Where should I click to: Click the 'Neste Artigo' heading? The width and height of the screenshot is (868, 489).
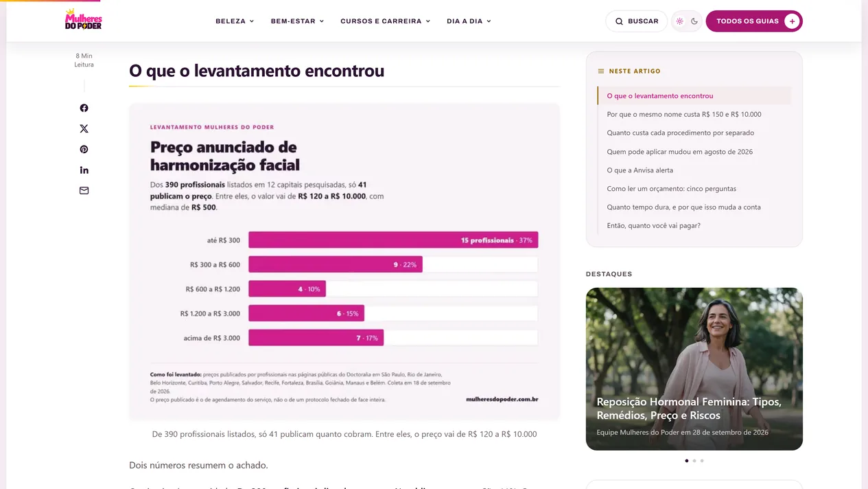[x=635, y=71]
